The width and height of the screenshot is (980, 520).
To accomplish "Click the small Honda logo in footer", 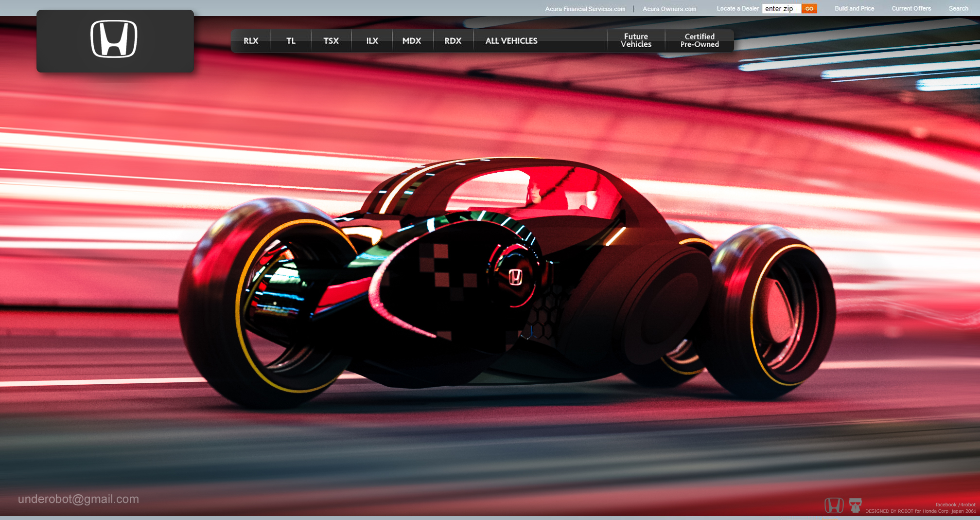I will pos(834,506).
